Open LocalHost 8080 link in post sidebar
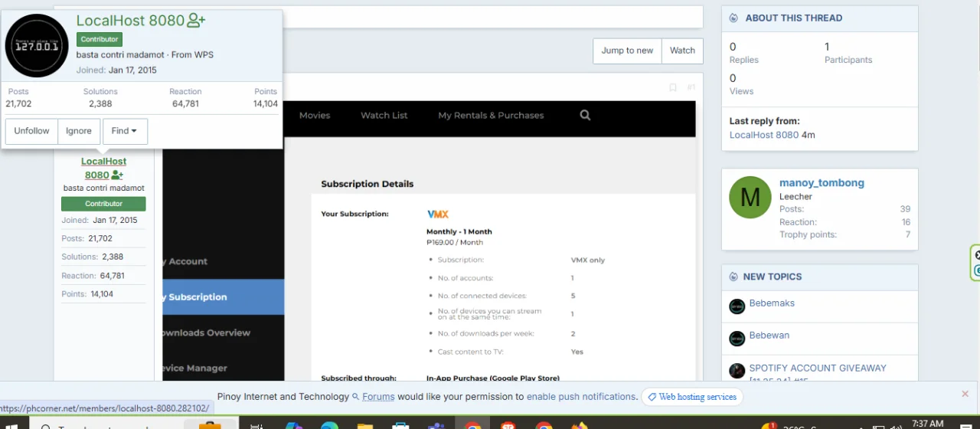This screenshot has height=429, width=980. [103, 168]
